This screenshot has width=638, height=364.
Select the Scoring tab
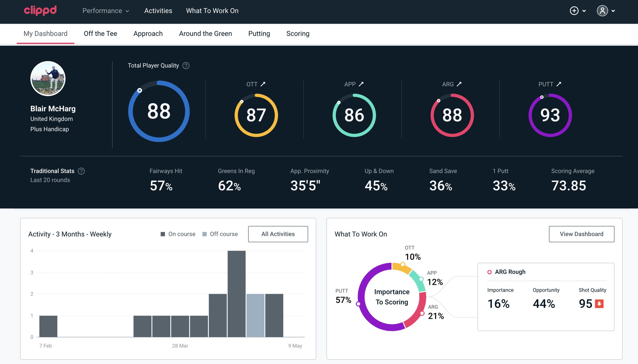click(x=297, y=33)
